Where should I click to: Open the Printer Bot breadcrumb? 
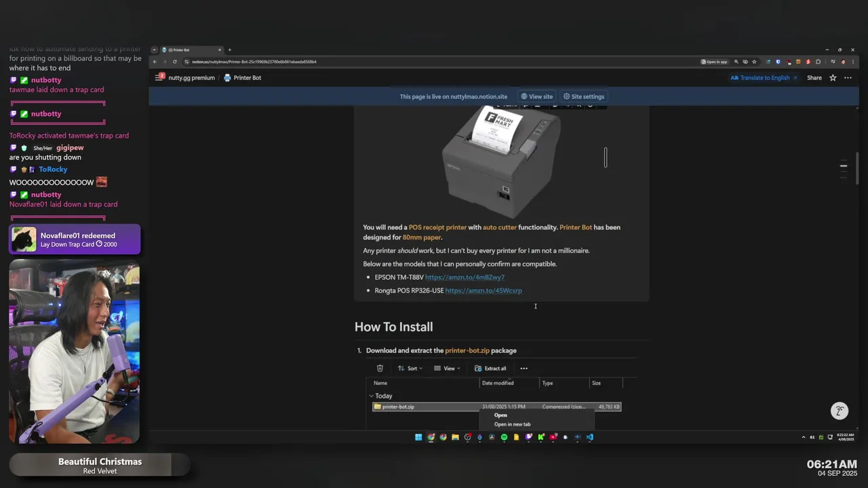[248, 78]
